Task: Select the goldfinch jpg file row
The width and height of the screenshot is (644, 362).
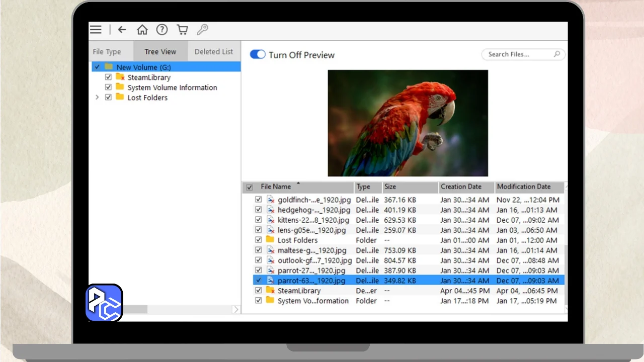Action: pyautogui.click(x=314, y=200)
